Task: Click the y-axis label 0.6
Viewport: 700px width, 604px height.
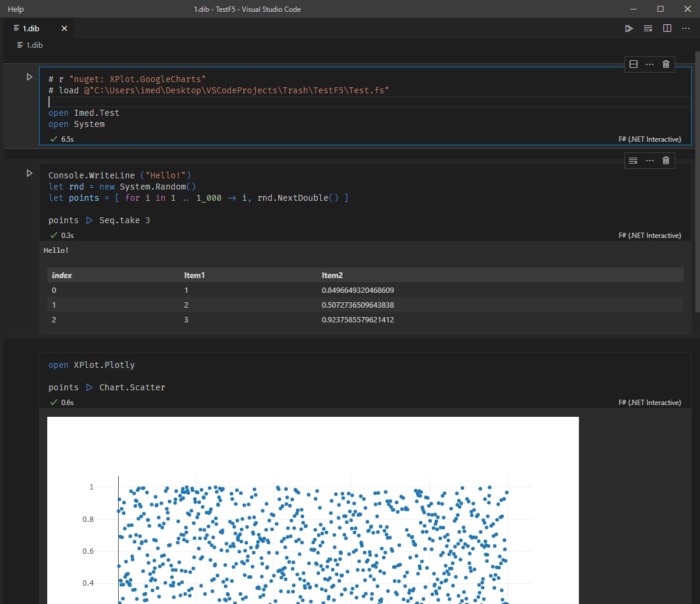Action: 88,551
